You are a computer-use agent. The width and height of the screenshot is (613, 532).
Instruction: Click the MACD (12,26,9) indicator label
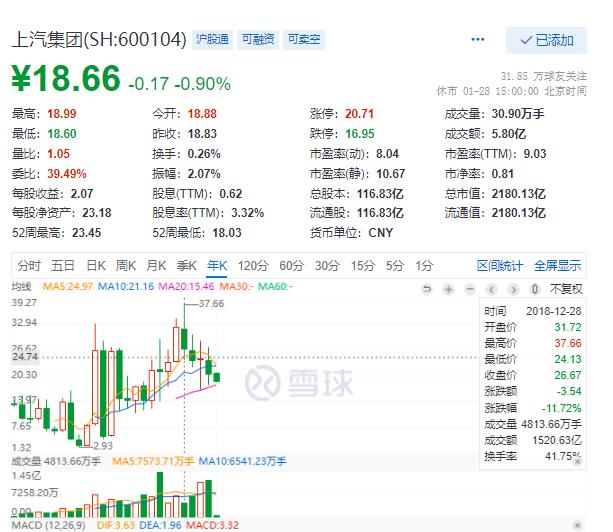(48, 525)
